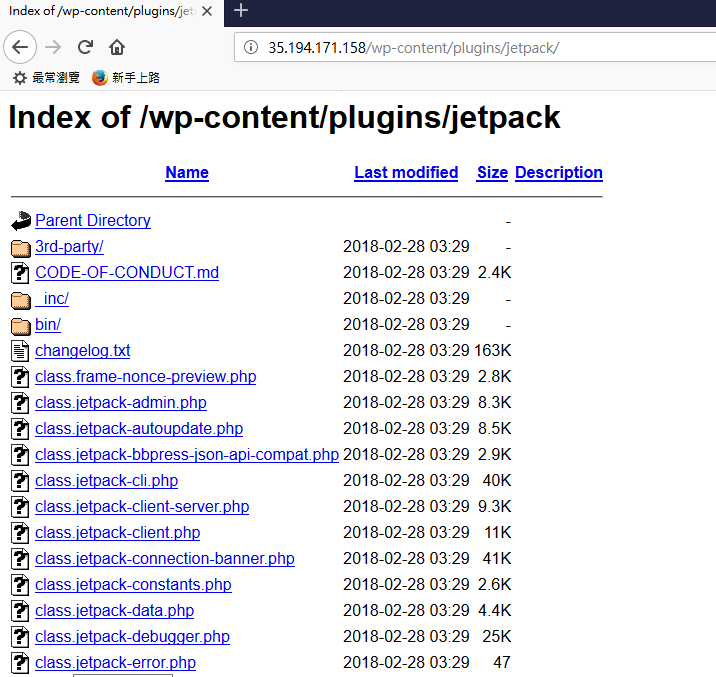The image size is (716, 677).
Task: Open class.jetpack-client-server.php link
Action: (x=142, y=507)
